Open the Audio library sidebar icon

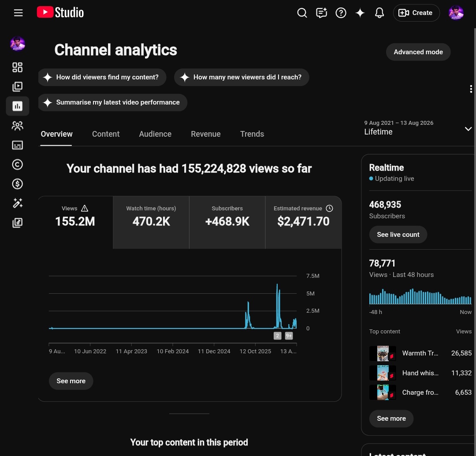click(17, 223)
